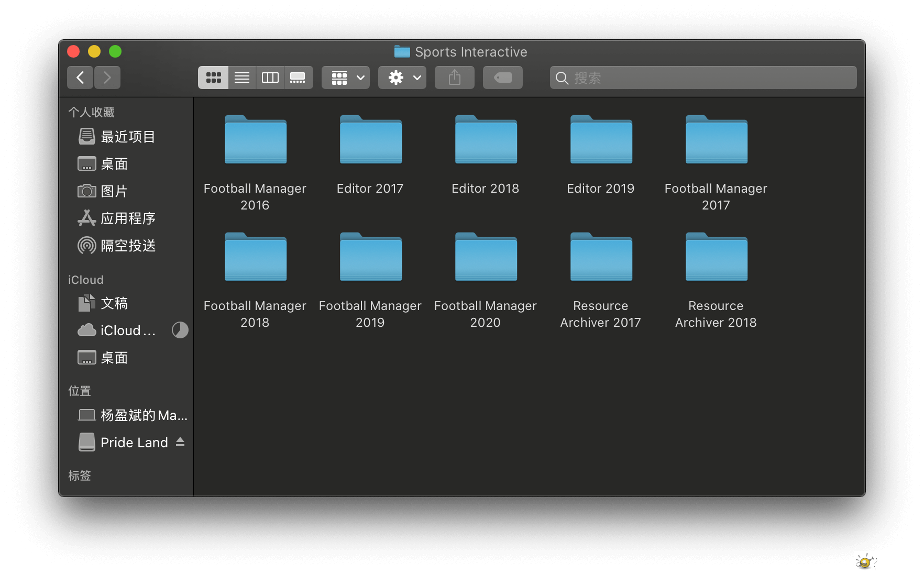Select the Football Manager 2018 folder icon
Screen dimensions: 924x574
pos(256,257)
